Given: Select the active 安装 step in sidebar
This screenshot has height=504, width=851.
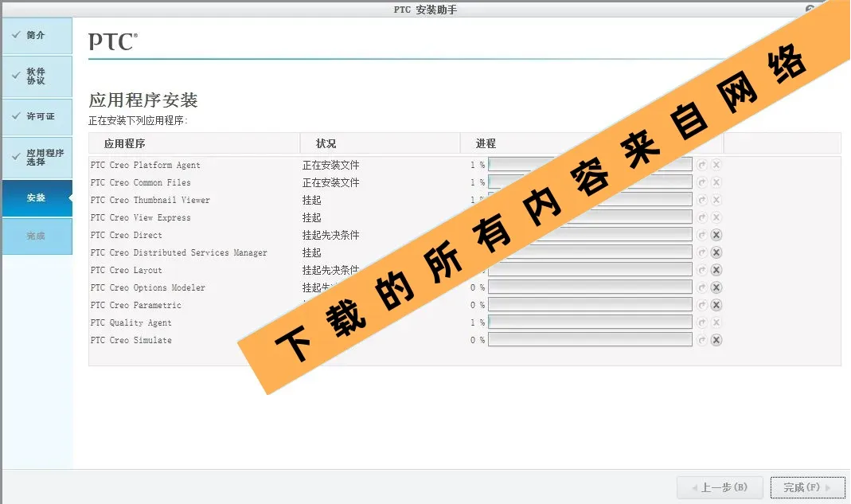Looking at the screenshot, I should (x=37, y=197).
